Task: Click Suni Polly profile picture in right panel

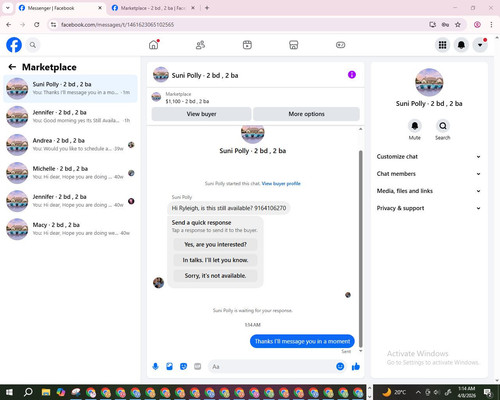Action: pyautogui.click(x=429, y=82)
